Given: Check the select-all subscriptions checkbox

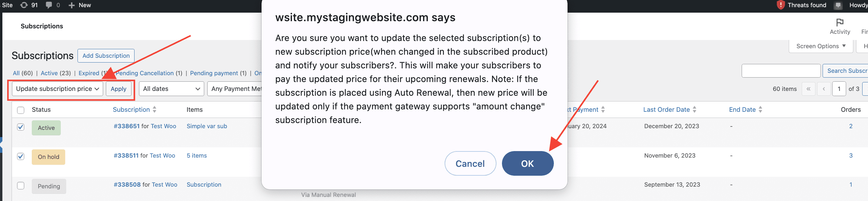Looking at the screenshot, I should point(20,110).
